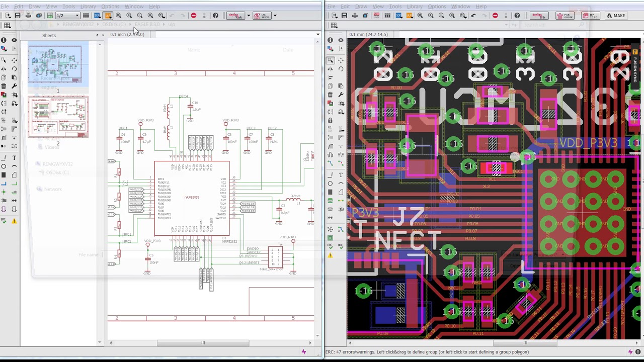Click the Undo arrow in board editor toolbar
644x362 pixels.
click(x=473, y=16)
